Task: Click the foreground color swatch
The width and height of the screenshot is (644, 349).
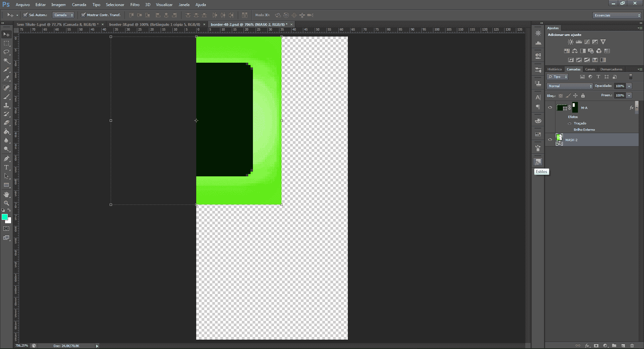Action: point(5,217)
